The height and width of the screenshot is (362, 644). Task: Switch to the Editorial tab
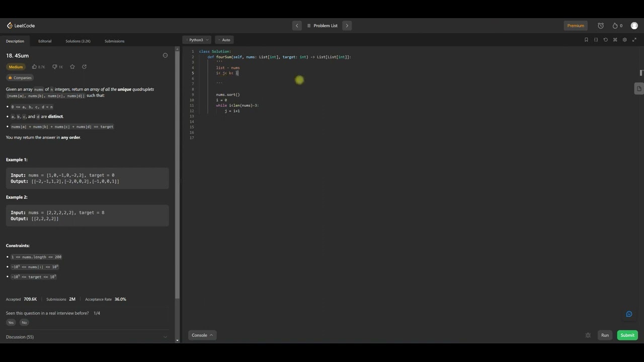tap(45, 41)
